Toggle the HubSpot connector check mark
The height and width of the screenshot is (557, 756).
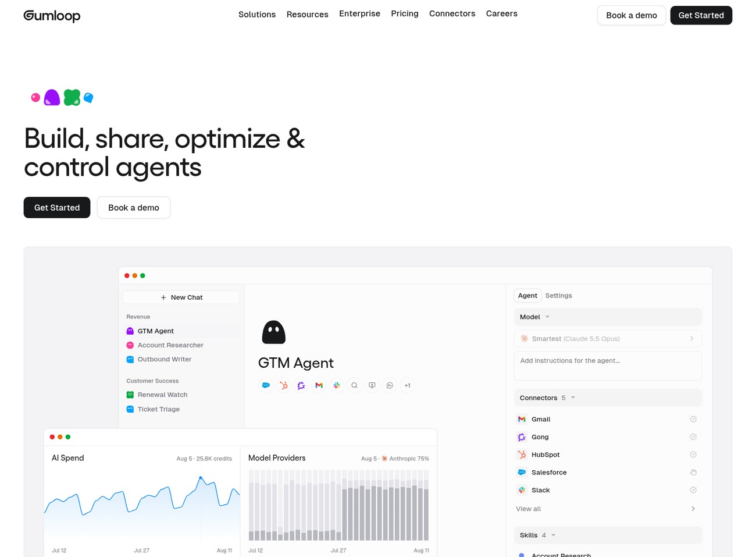click(693, 455)
